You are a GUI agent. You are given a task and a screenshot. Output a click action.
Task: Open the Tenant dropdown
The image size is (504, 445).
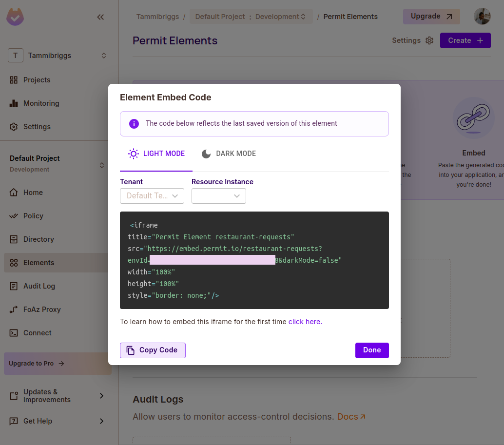tap(152, 196)
